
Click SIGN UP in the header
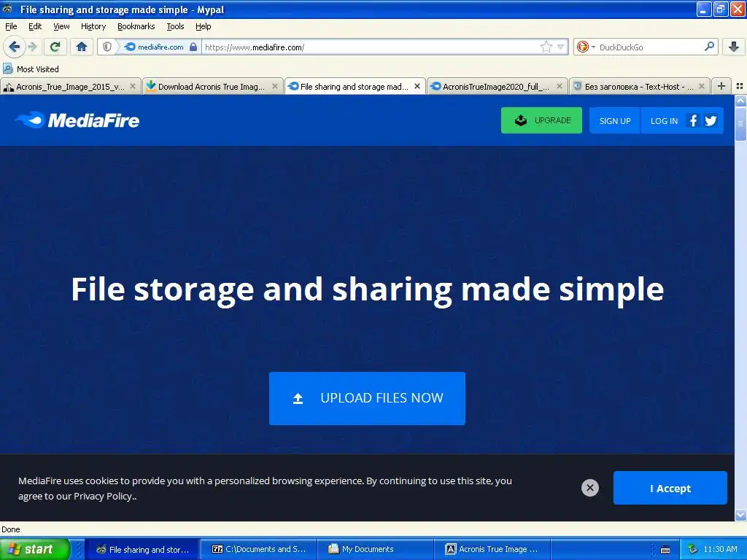pos(614,121)
